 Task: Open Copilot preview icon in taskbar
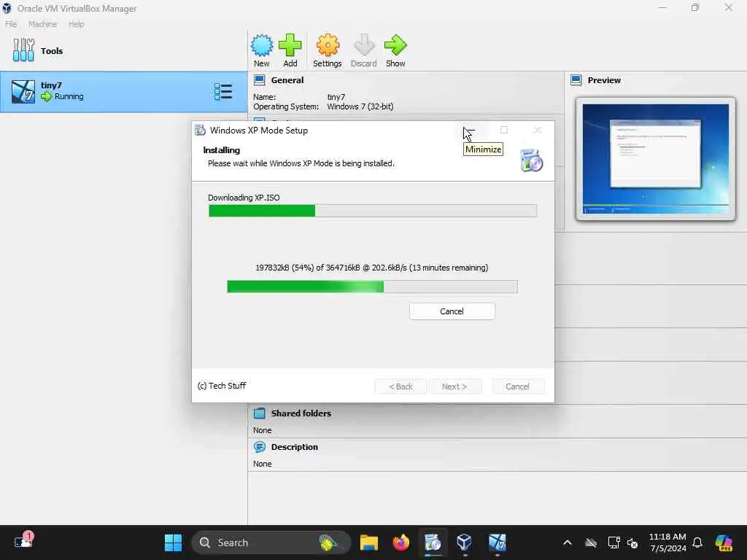724,542
